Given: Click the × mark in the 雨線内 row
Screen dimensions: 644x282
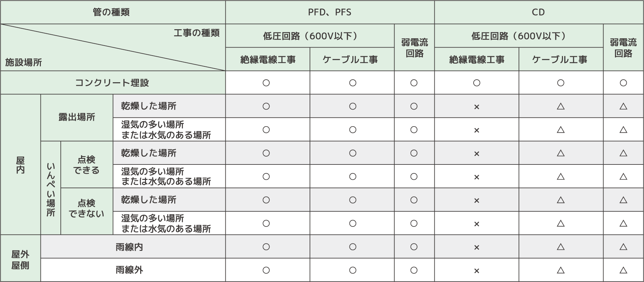Looking at the screenshot, I should pos(476,248).
